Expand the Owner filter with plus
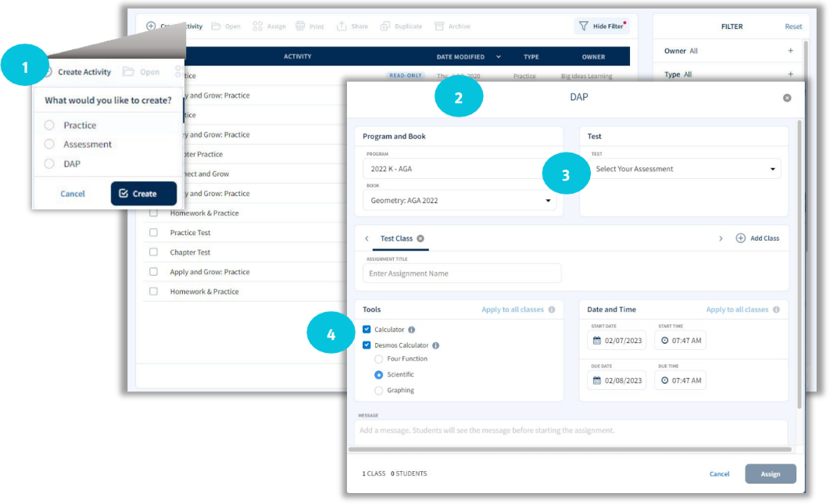 pos(790,51)
